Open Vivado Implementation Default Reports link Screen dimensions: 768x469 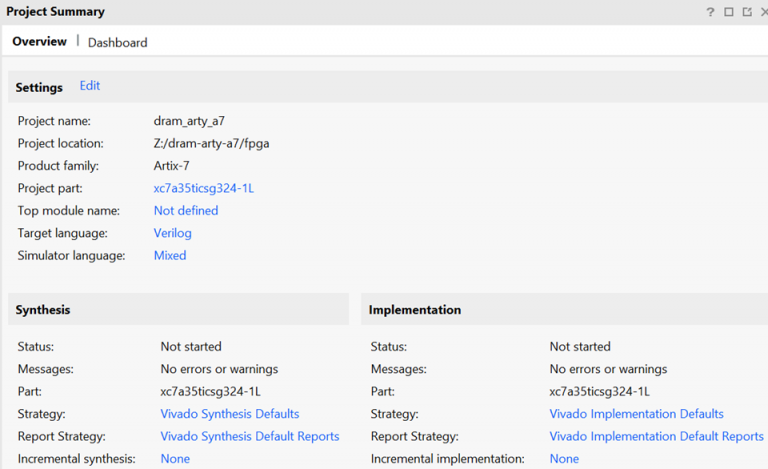(656, 436)
